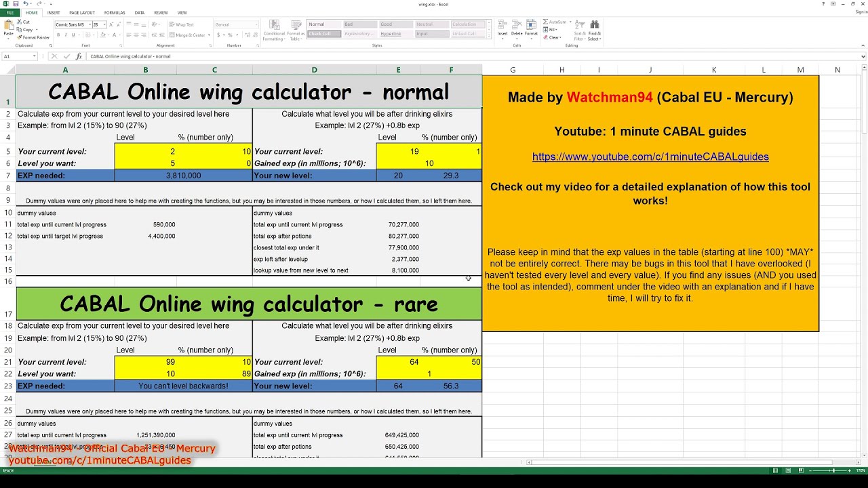
Task: Expand the Name Box dropdown arrow
Action: coord(34,56)
